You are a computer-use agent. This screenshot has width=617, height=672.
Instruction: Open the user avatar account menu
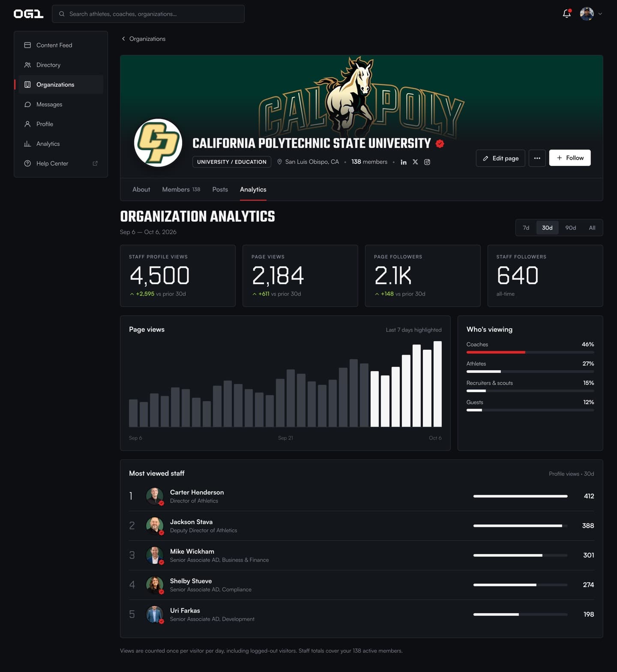point(587,14)
